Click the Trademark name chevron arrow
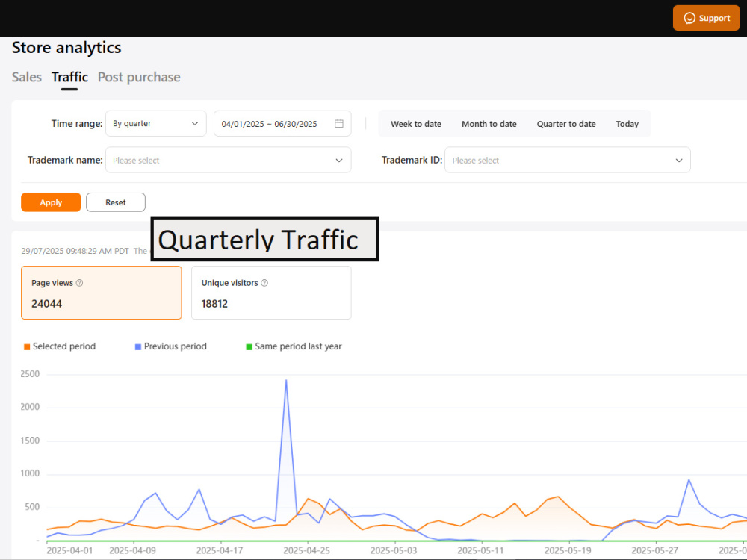Viewport: 747px width, 560px height. pos(338,161)
